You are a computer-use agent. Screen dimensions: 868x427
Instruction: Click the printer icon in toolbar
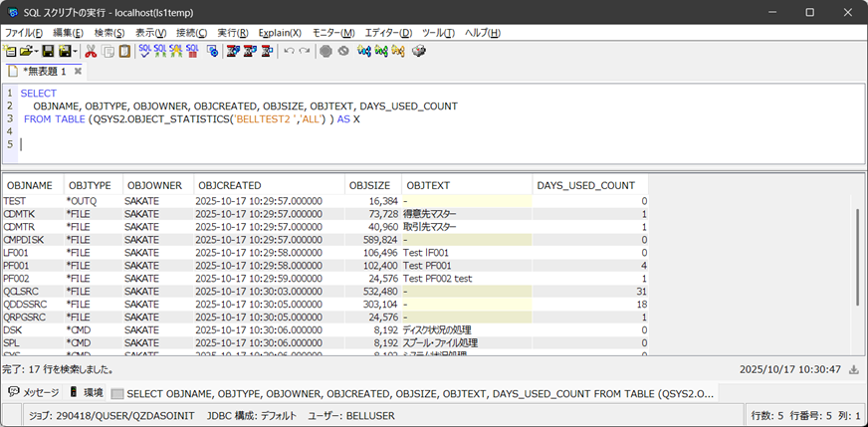pos(419,51)
